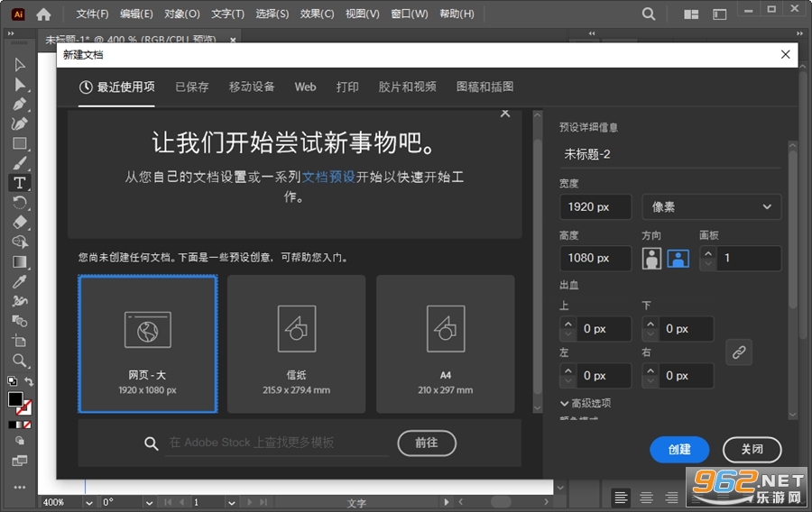Switch to the 图稿和插图 tab
Viewport: 812px width, 512px height.
pos(484,87)
